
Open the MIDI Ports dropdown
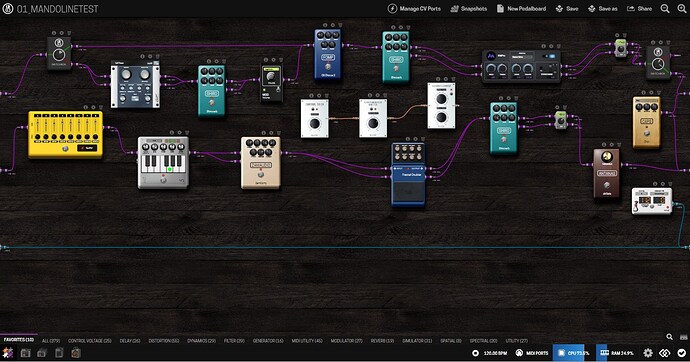tap(532, 353)
